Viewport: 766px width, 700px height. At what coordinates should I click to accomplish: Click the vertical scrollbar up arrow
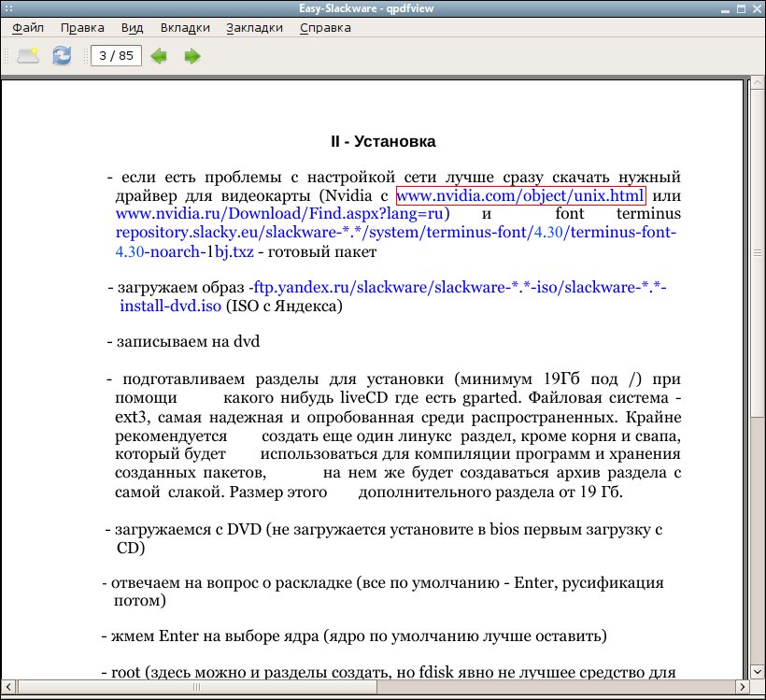click(758, 83)
